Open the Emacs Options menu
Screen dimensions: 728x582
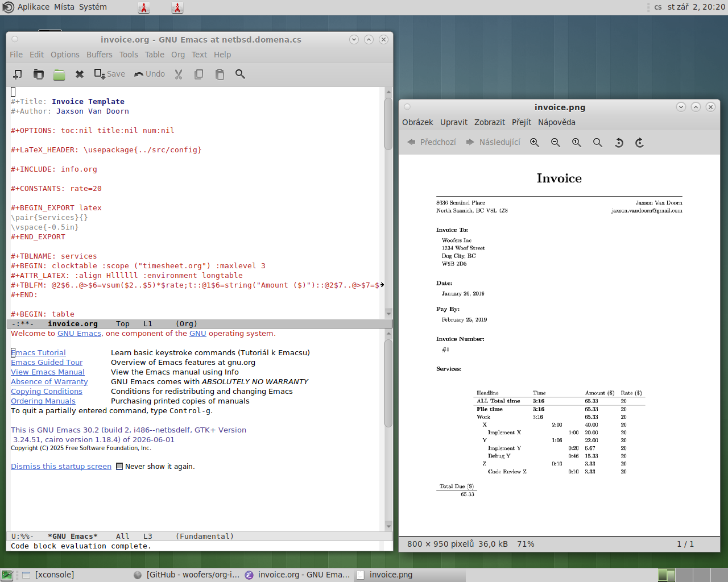pyautogui.click(x=65, y=55)
